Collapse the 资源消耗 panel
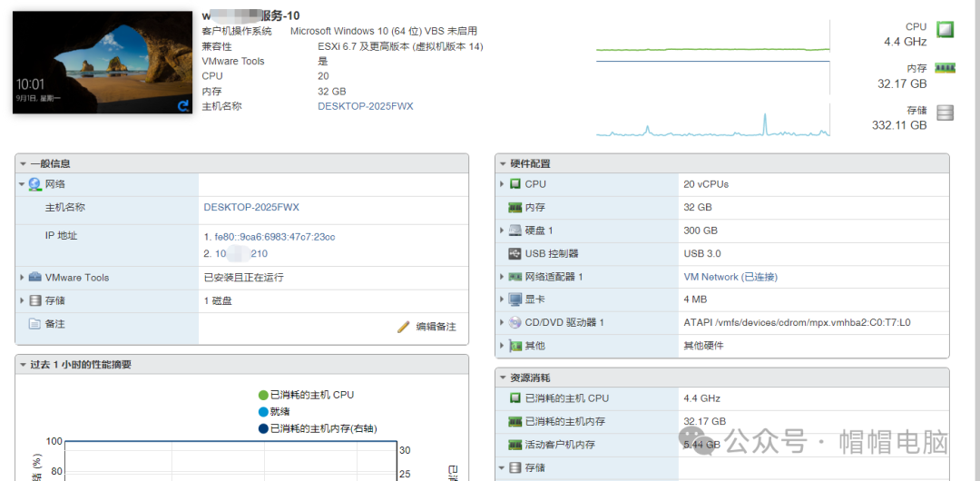Screen dimensions: 980x481 coord(503,378)
